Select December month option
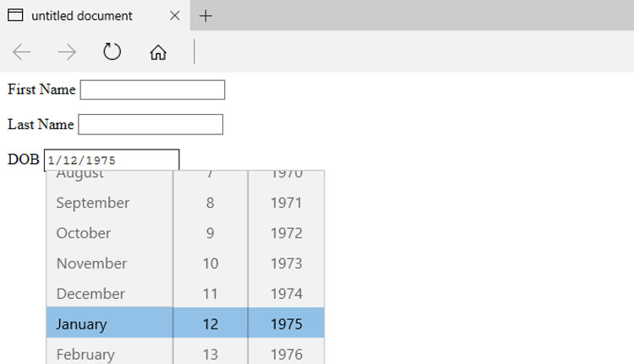The height and width of the screenshot is (364, 634). 110,294
